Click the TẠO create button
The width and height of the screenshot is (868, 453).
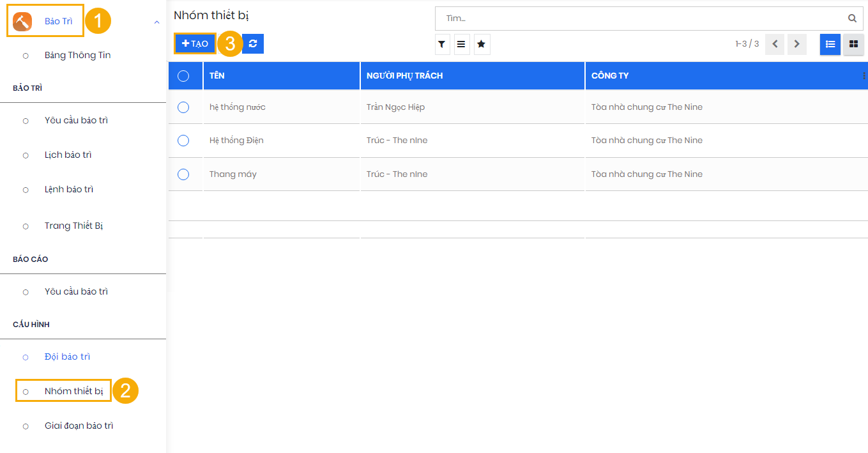click(195, 43)
